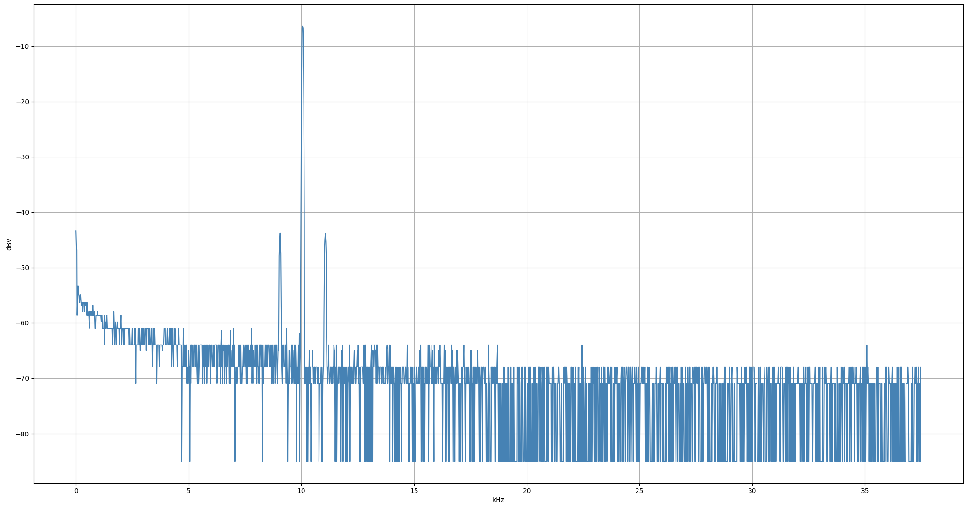
Task: Click the 0 x-axis tick label
Action: pos(76,490)
